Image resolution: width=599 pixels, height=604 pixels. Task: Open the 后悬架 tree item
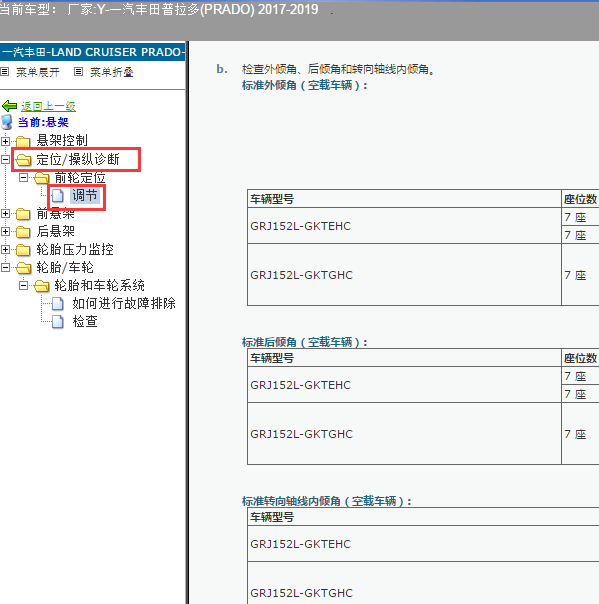(55, 231)
